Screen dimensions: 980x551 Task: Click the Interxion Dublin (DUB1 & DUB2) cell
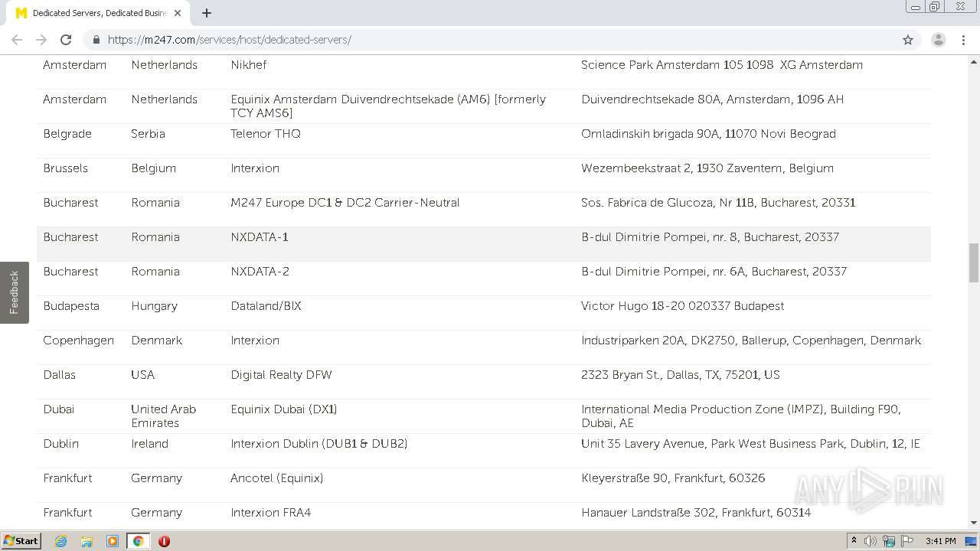click(x=319, y=444)
